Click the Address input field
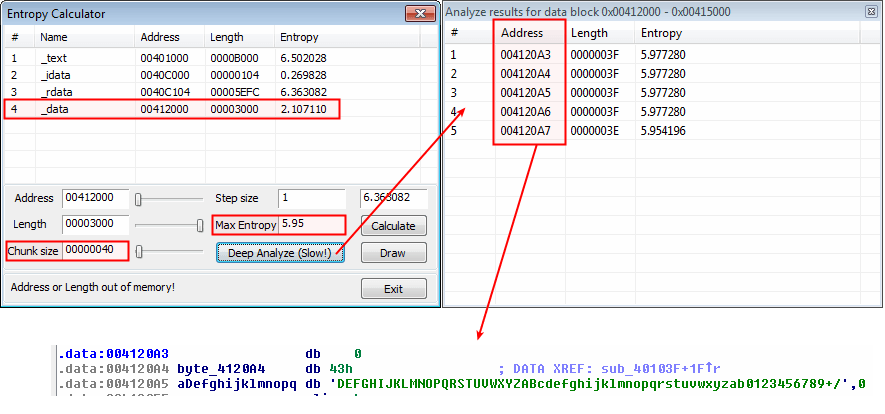The height and width of the screenshot is (414, 885). (95, 198)
